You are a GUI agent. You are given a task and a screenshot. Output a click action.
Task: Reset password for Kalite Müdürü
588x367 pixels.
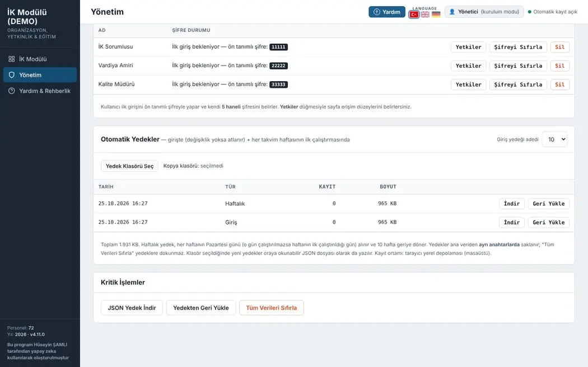click(518, 84)
